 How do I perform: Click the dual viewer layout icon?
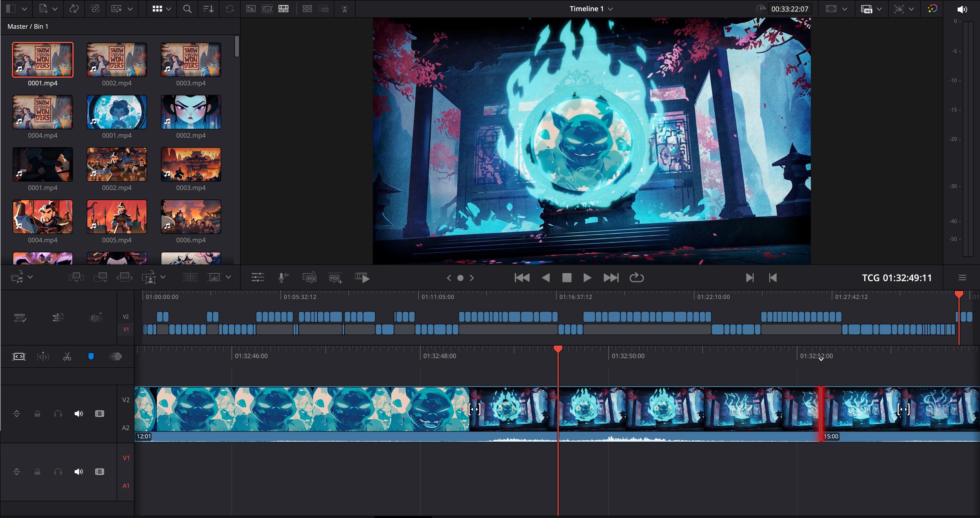tap(307, 9)
